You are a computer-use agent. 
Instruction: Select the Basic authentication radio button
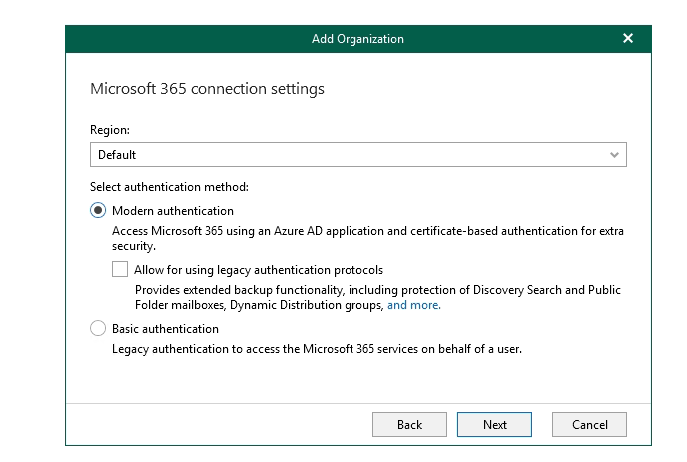click(x=98, y=328)
